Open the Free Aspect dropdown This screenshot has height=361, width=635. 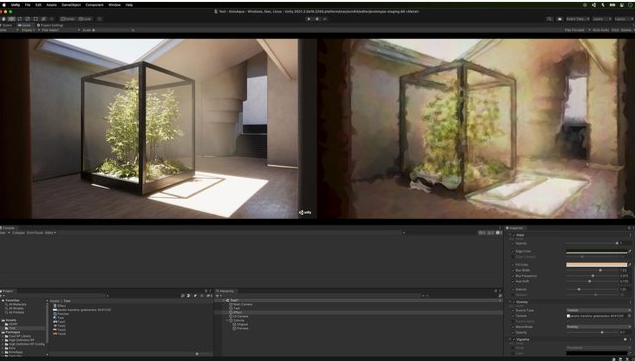click(x=60, y=30)
